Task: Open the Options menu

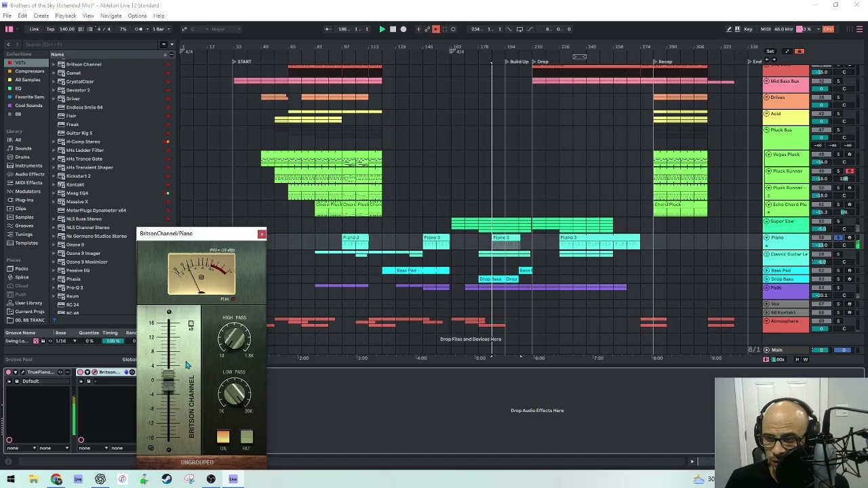Action: 137,16
